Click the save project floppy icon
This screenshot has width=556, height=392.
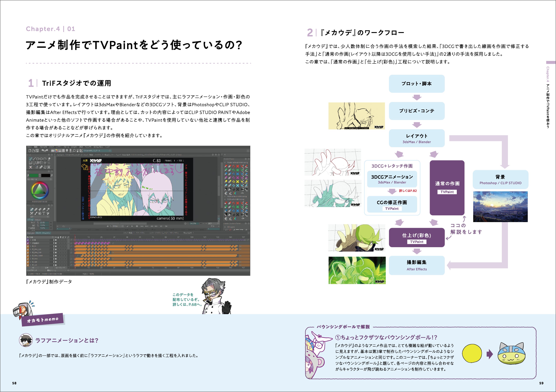pyautogui.click(x=37, y=151)
